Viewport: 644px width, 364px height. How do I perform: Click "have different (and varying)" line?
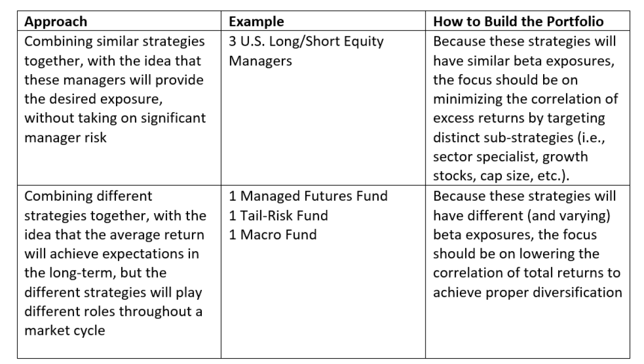tap(521, 215)
